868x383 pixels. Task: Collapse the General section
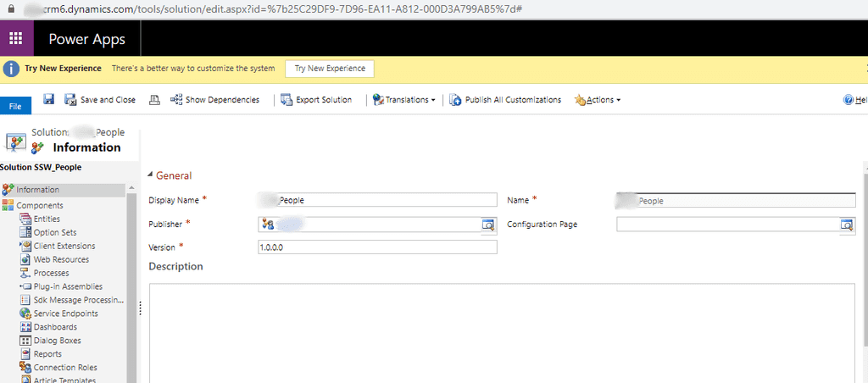click(152, 175)
